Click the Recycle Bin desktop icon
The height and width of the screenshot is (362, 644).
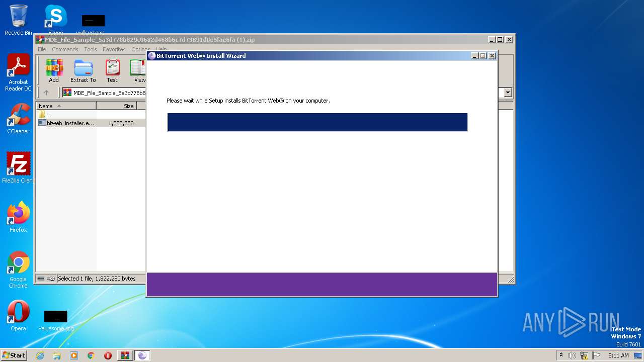18,20
